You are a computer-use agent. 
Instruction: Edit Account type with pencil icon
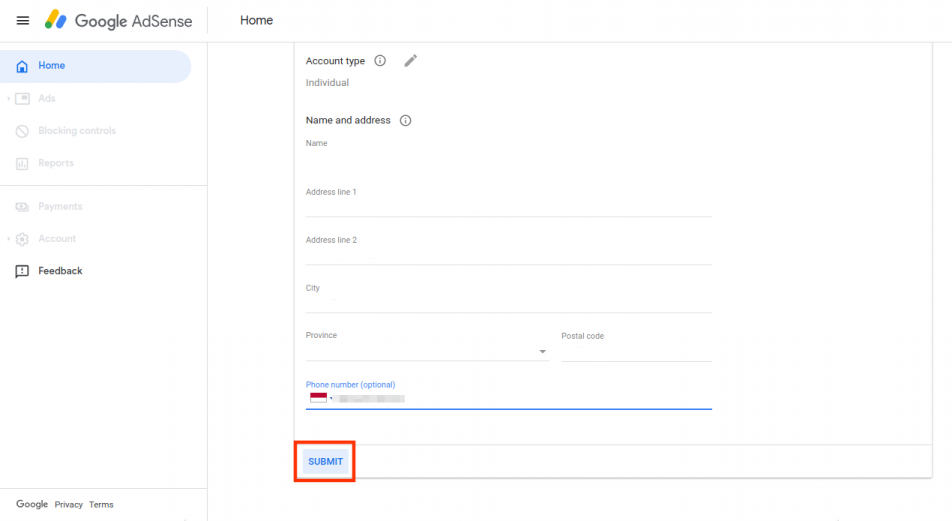(410, 61)
